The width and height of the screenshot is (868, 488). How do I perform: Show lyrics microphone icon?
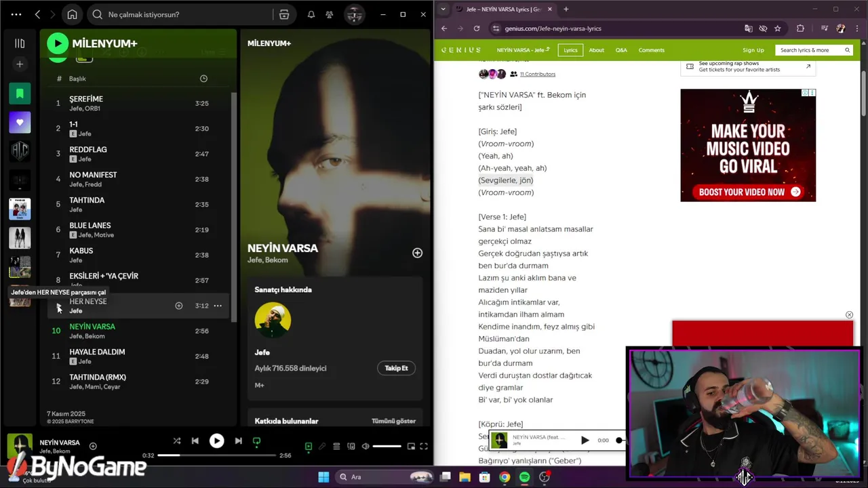pyautogui.click(x=323, y=446)
